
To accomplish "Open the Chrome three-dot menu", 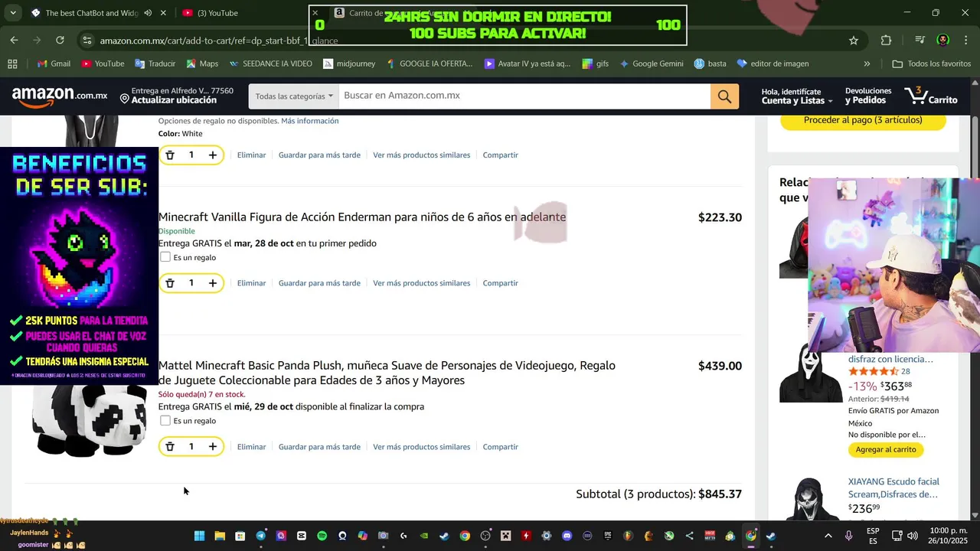I will pos(965,40).
